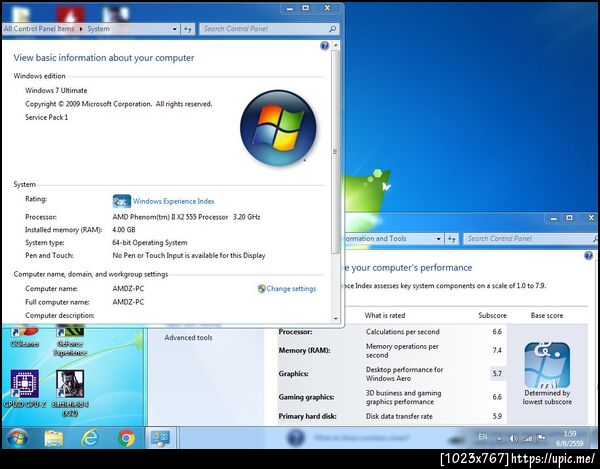Click Change settings link

tap(291, 289)
